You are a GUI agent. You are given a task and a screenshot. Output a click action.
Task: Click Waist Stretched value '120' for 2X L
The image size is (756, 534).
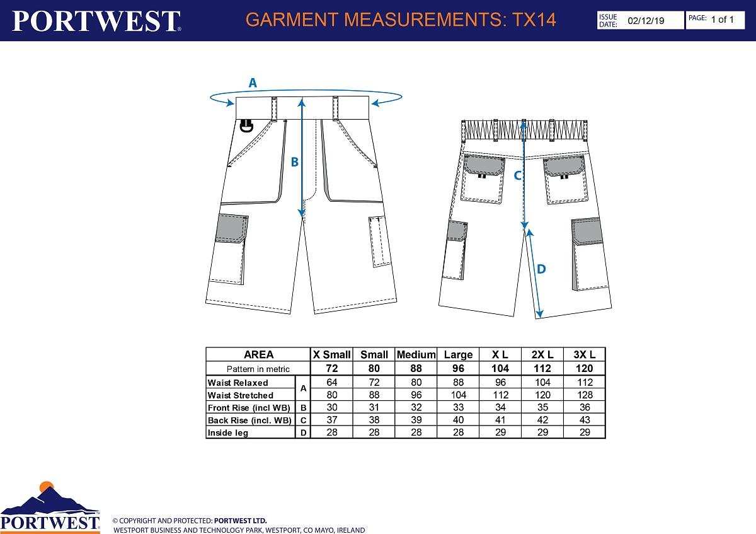tap(542, 395)
